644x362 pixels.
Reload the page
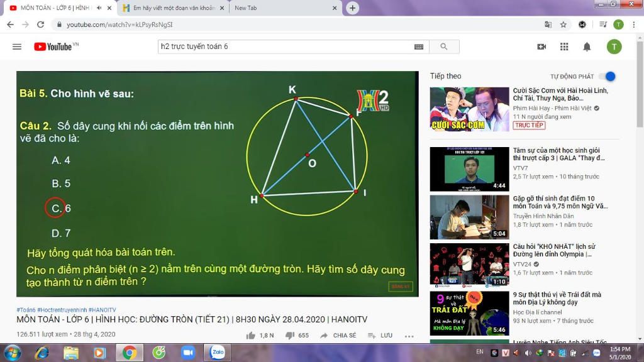[x=40, y=25]
